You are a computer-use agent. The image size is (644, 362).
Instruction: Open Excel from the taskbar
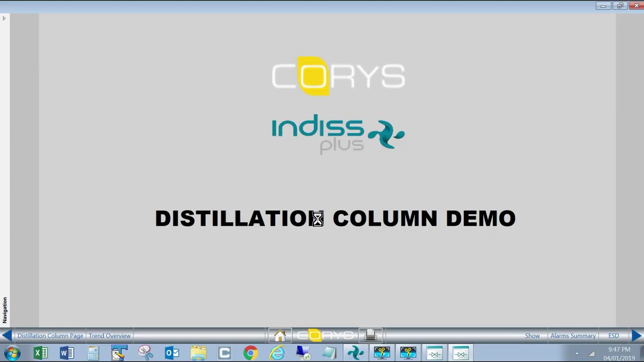point(41,353)
